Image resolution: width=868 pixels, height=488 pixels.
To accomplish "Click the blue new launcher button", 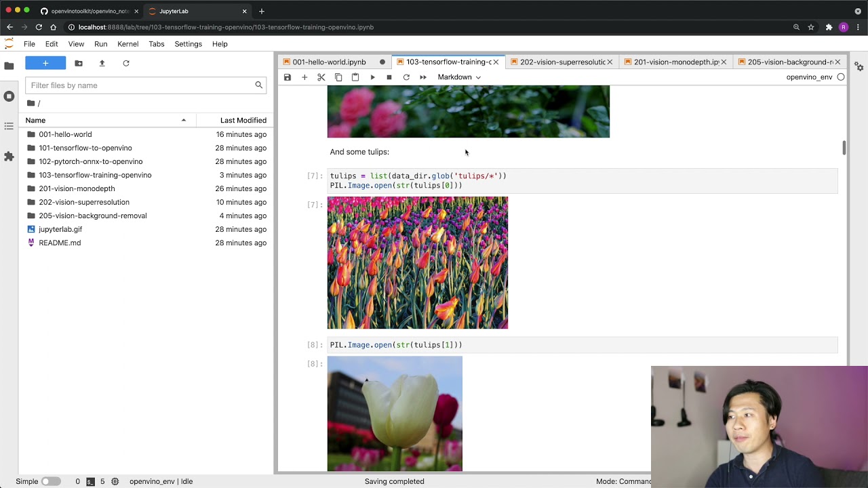I will coord(45,63).
